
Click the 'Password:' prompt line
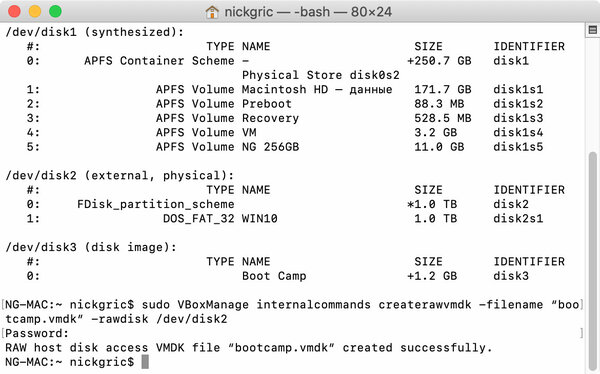(x=37, y=333)
